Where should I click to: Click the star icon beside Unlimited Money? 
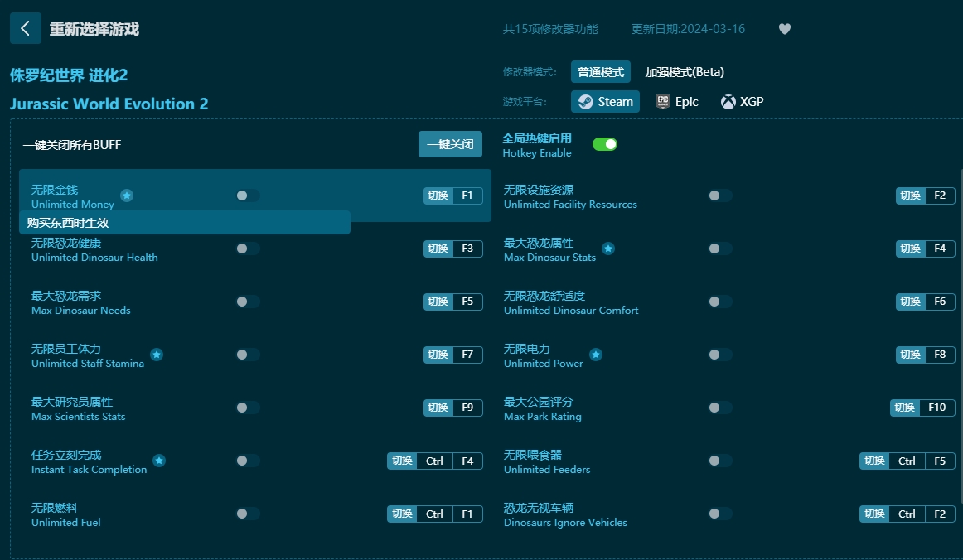click(127, 196)
